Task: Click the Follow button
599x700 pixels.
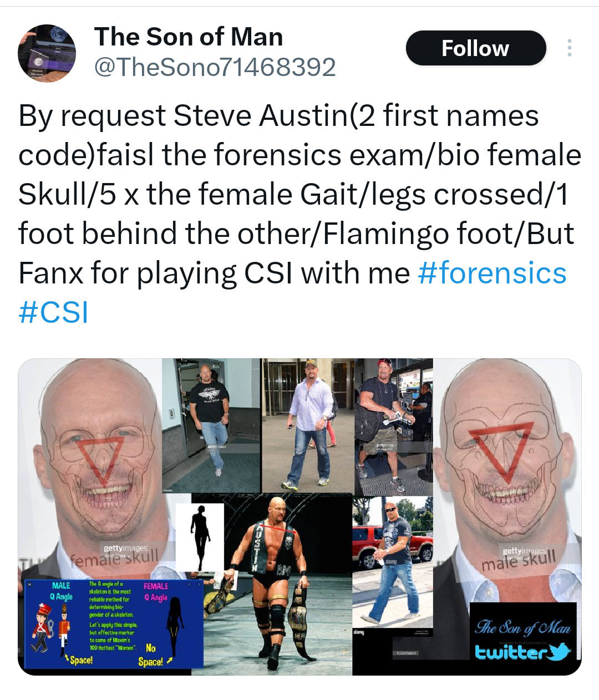Action: click(x=476, y=48)
